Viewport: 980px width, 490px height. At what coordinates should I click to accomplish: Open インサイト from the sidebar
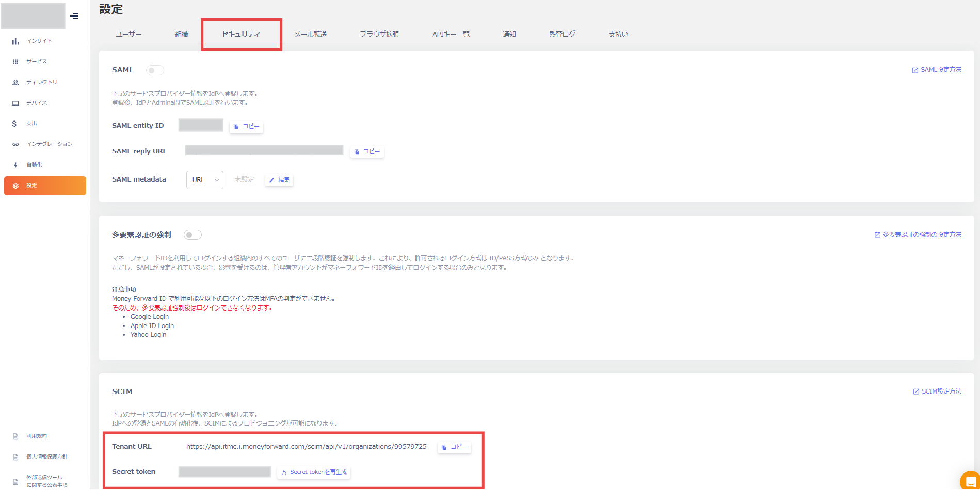pos(39,41)
